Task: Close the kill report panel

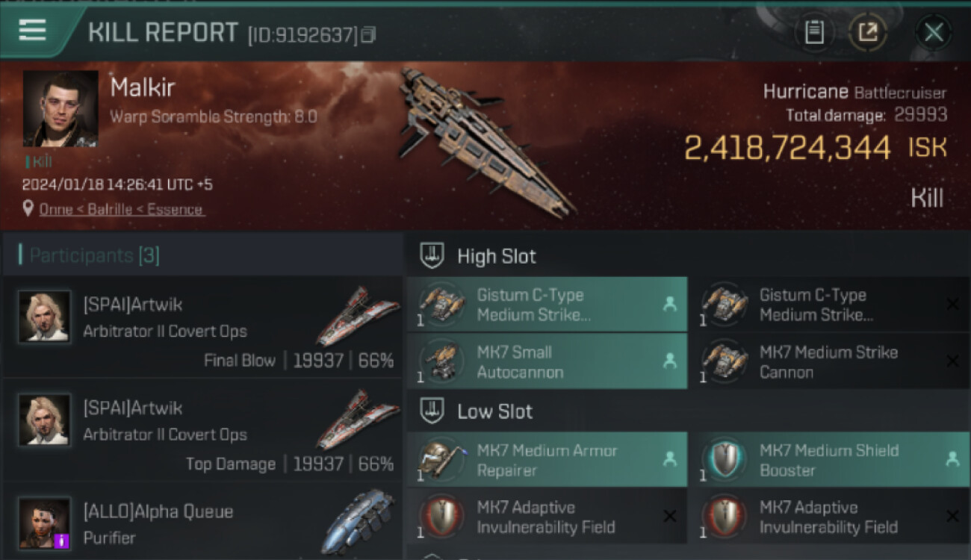Action: 934,32
